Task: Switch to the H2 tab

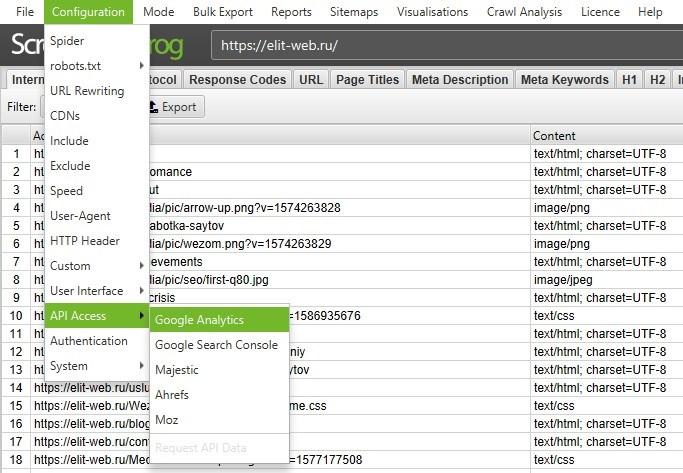Action: coord(657,80)
